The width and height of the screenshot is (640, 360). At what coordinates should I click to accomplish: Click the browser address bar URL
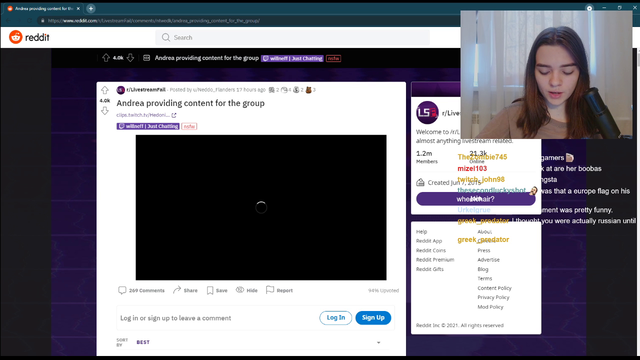point(154,20)
